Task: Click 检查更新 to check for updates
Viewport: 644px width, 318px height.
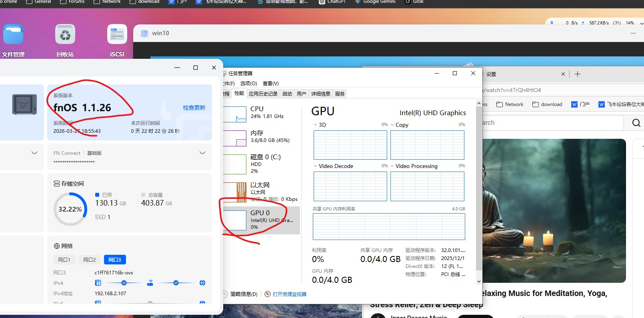Action: (194, 108)
